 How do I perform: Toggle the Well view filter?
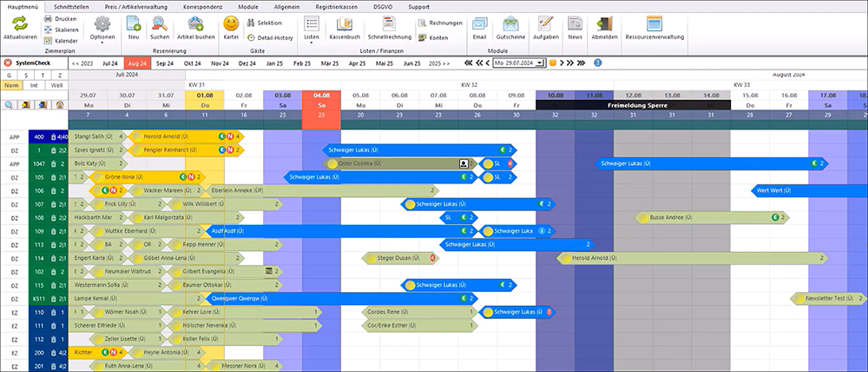coord(56,86)
